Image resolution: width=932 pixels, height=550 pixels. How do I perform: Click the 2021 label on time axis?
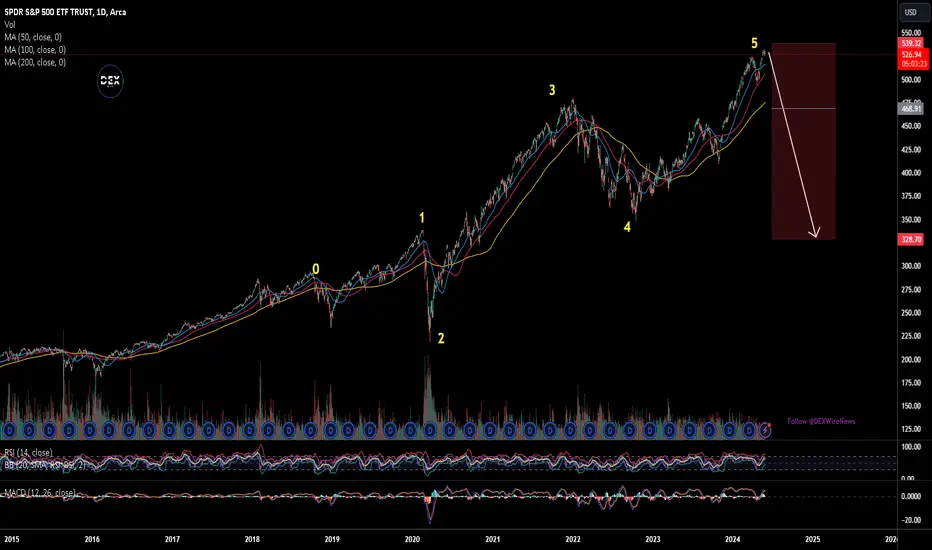click(493, 539)
